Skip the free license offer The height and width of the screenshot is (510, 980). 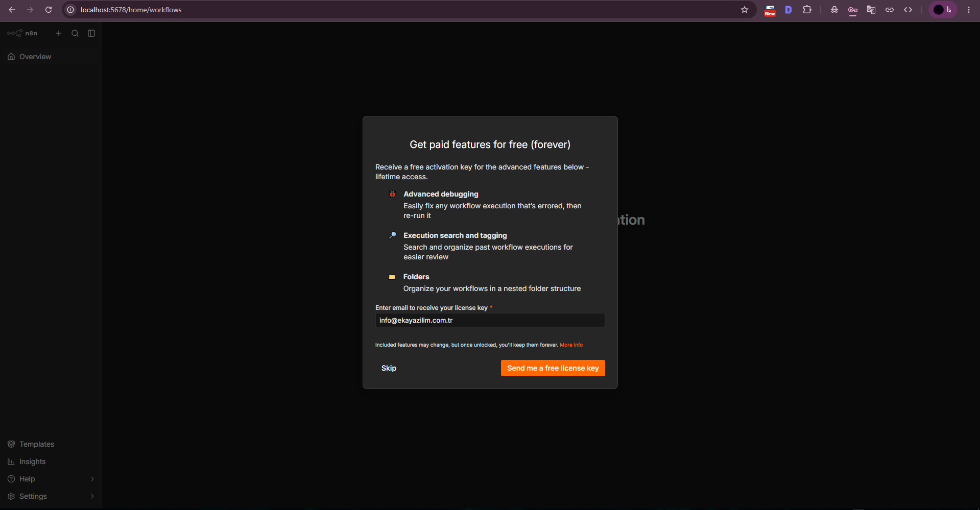[x=389, y=368]
